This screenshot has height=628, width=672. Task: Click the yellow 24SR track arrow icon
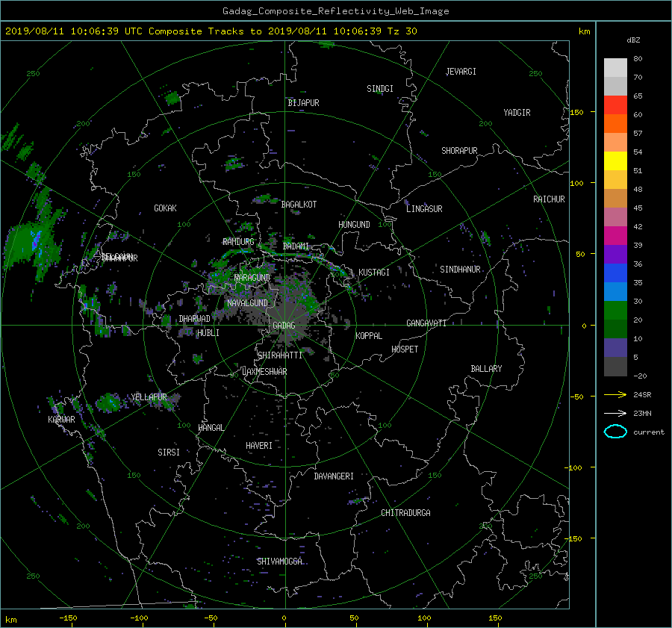[615, 394]
